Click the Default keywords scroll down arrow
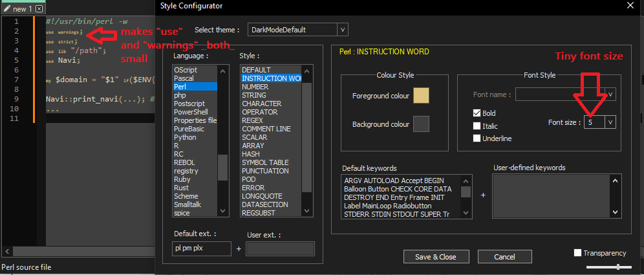644x275 pixels. (x=466, y=212)
